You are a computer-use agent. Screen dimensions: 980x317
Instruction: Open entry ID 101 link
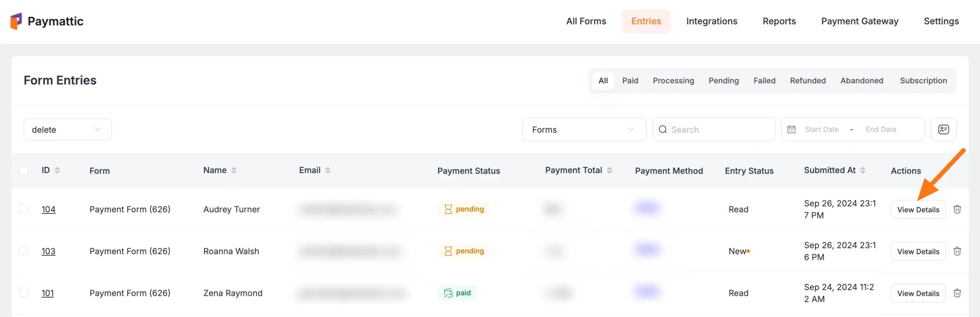[47, 293]
